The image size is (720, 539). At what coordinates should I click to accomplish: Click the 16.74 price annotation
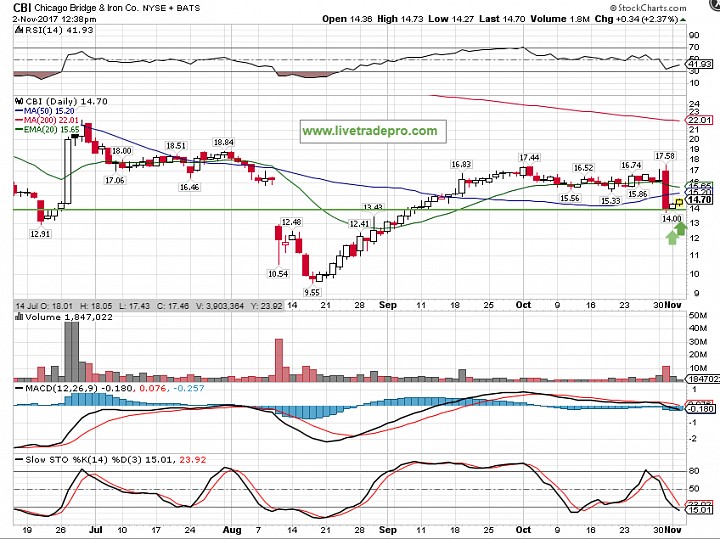[631, 165]
